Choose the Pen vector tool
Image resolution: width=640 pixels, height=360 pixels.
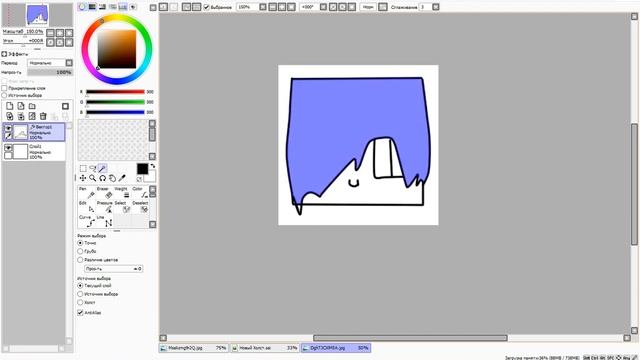[x=87, y=193]
